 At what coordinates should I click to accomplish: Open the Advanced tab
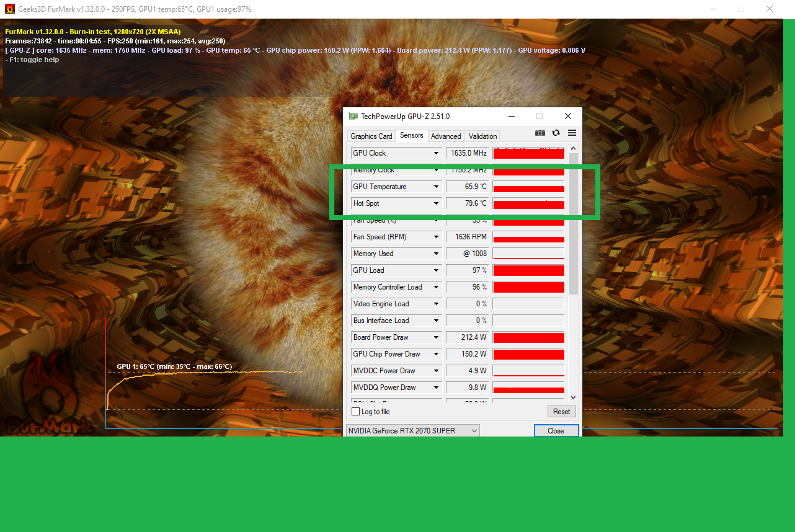tap(446, 136)
